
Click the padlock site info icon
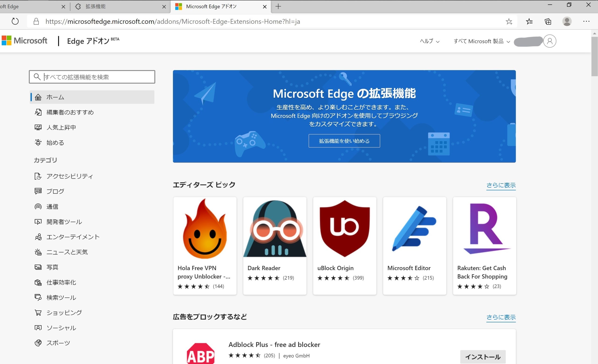pyautogui.click(x=36, y=21)
